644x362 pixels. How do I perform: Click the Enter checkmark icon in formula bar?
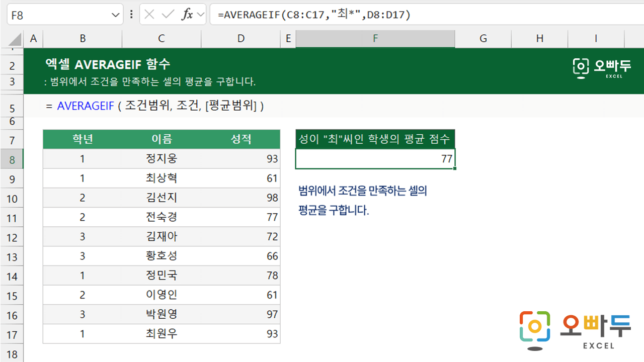click(168, 15)
